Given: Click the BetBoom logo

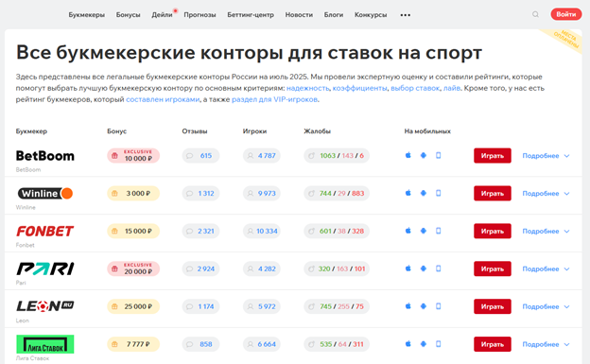Looking at the screenshot, I should pos(45,156).
